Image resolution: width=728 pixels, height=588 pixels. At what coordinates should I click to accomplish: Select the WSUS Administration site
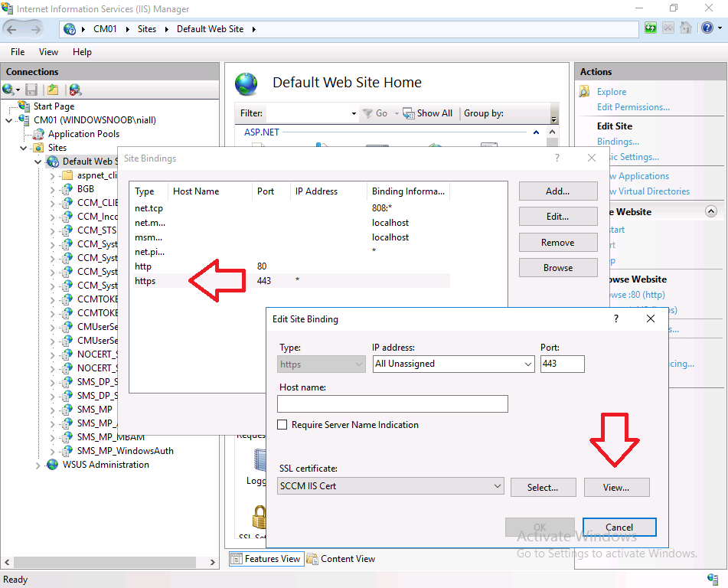click(106, 465)
